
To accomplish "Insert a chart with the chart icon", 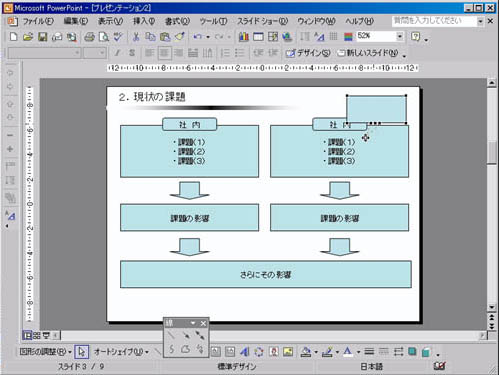I will pyautogui.click(x=244, y=37).
